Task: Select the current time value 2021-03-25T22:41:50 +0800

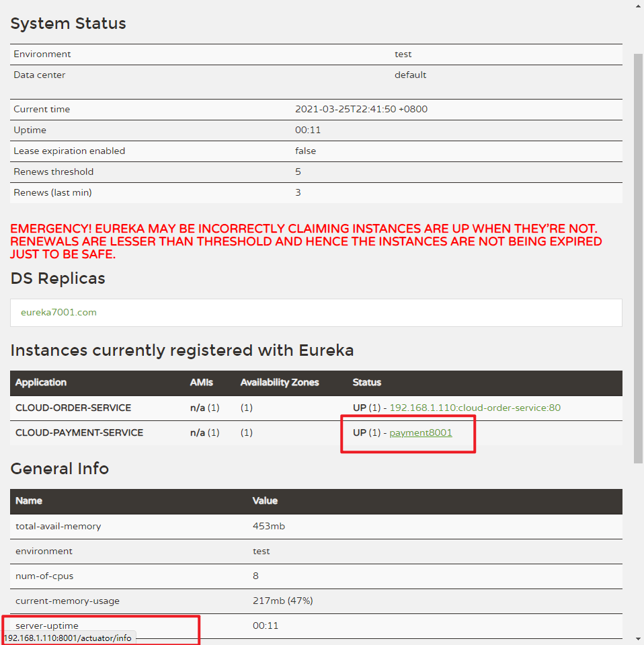Action: pyautogui.click(x=361, y=109)
